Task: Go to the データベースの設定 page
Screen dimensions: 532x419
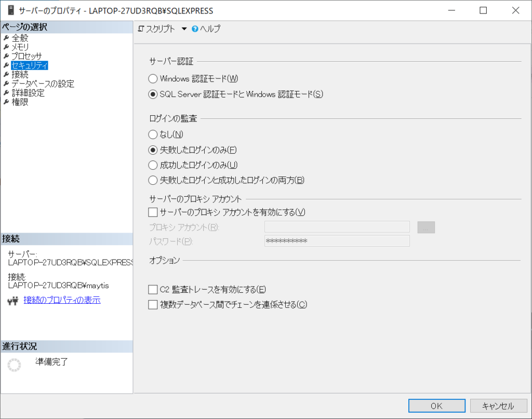Action: (x=43, y=84)
